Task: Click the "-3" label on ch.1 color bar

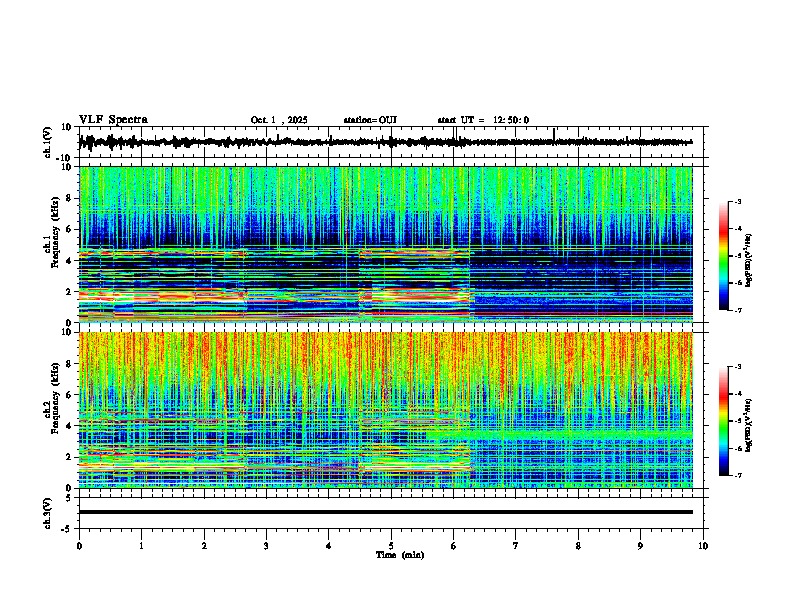Action: pyautogui.click(x=738, y=202)
